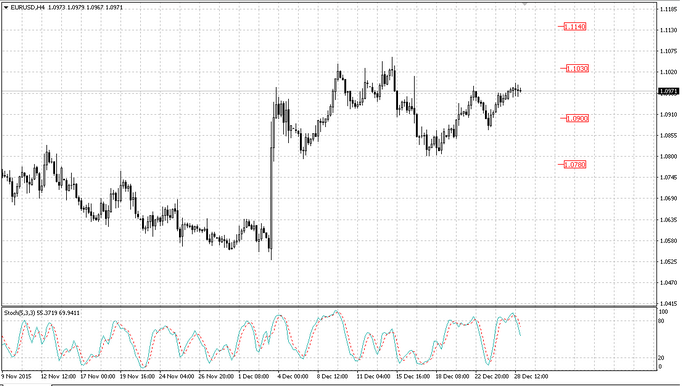Select the red 1.0900 price label

pyautogui.click(x=577, y=118)
